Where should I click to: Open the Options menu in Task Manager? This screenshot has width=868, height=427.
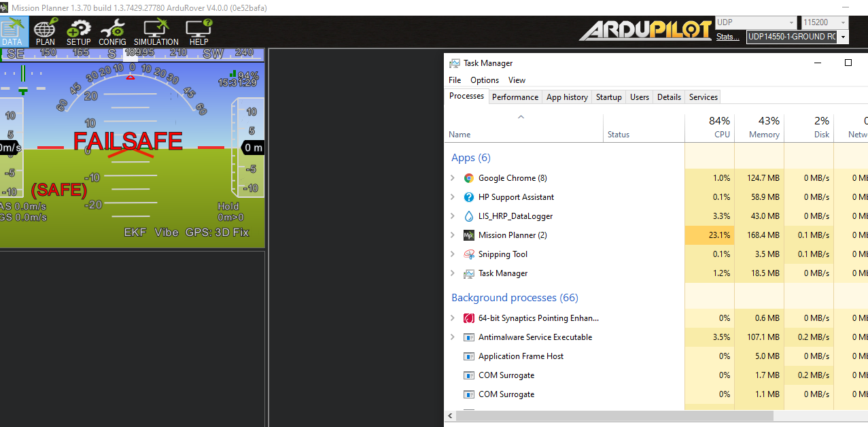484,80
